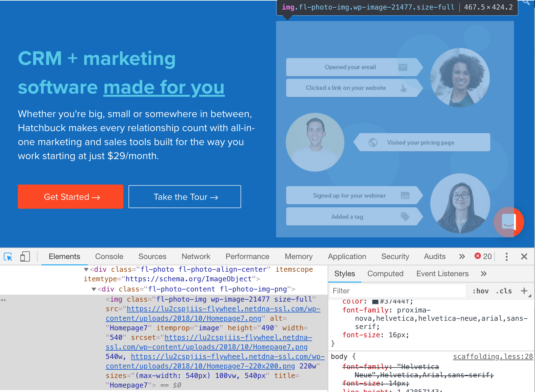Toggle the .cls element classes panel
The height and width of the screenshot is (392, 535).
coord(504,291)
